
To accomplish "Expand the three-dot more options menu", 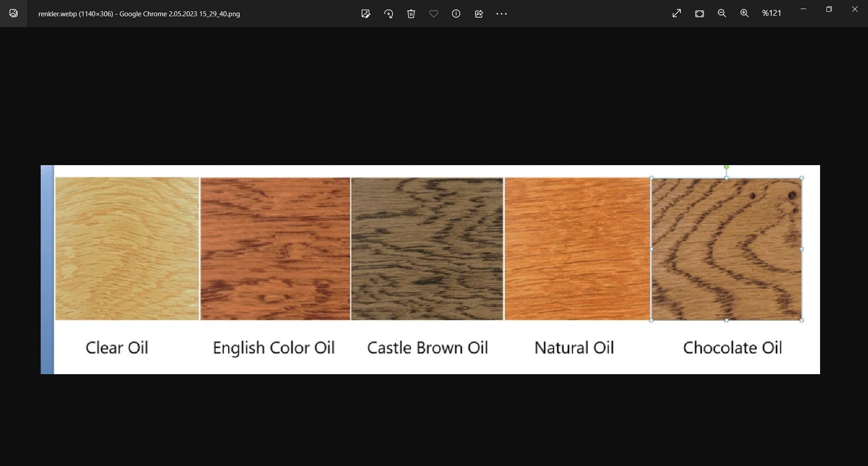I will click(501, 14).
